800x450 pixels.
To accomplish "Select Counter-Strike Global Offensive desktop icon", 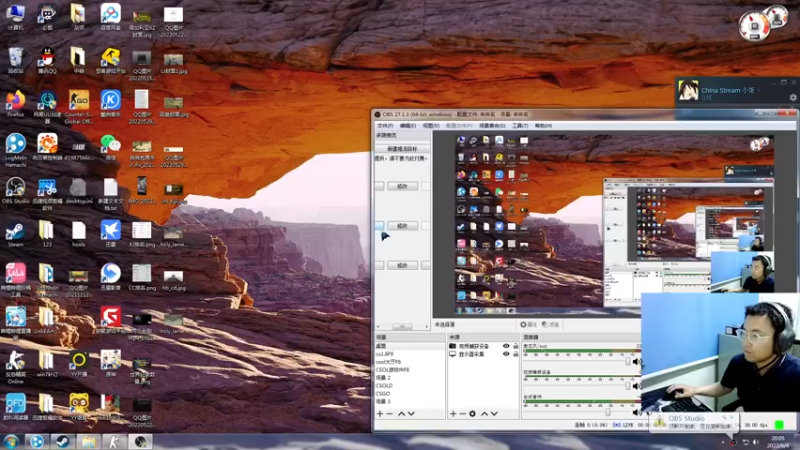I will pos(79,107).
